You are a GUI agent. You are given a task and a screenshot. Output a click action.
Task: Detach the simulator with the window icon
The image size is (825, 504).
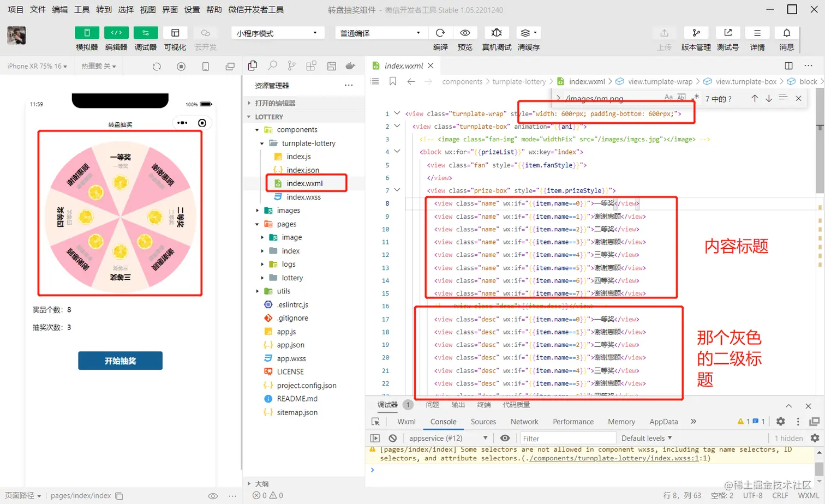(230, 67)
